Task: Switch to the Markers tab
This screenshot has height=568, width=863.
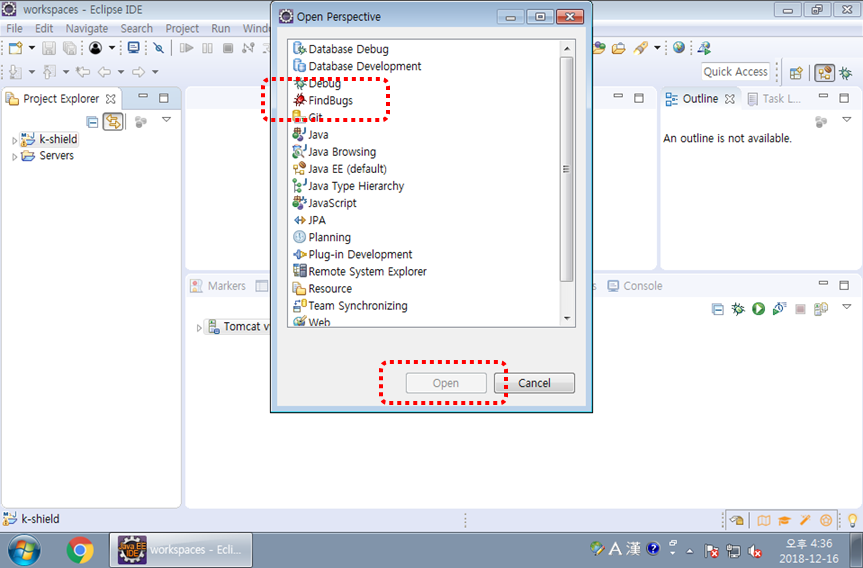Action: pos(219,286)
